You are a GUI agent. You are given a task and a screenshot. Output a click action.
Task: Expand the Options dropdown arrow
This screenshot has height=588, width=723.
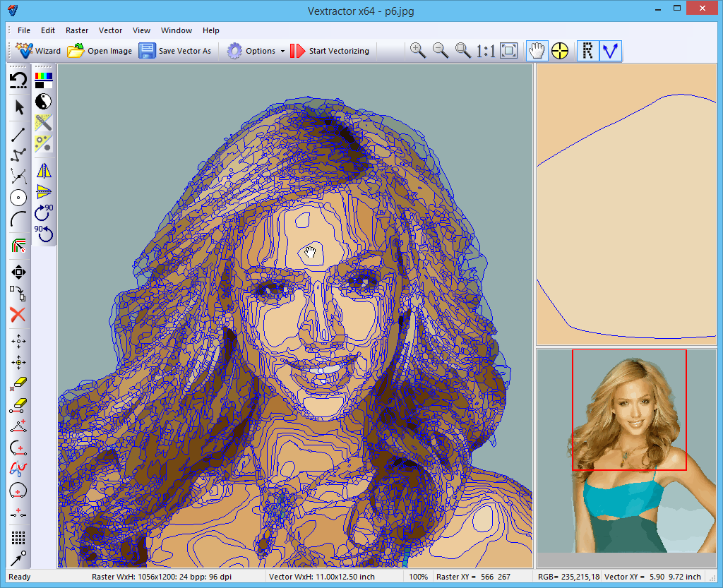click(x=282, y=52)
